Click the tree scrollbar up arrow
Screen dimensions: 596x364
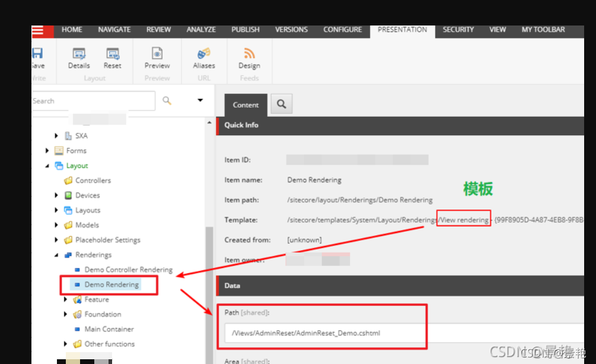pos(209,122)
